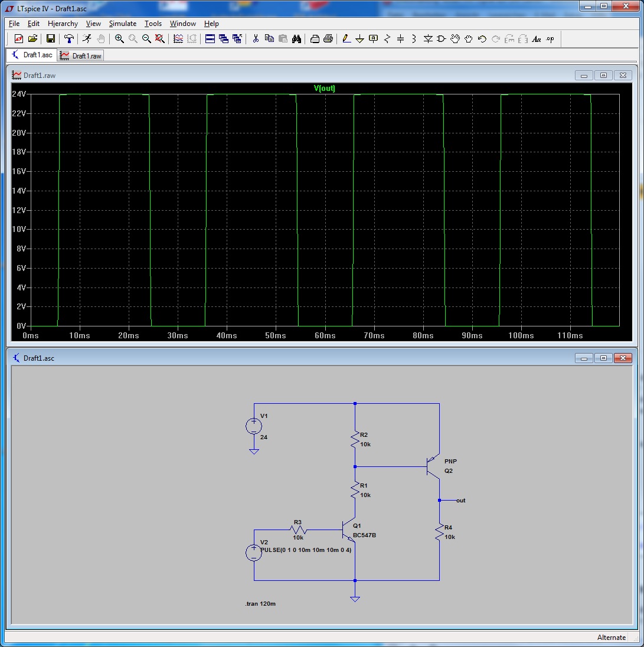Click the V(out) trace label

point(324,88)
